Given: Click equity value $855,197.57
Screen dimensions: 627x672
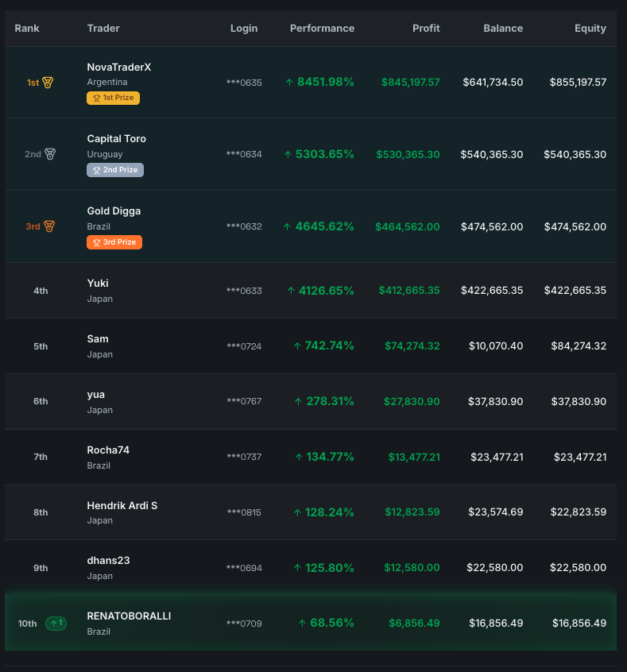Looking at the screenshot, I should (578, 83).
